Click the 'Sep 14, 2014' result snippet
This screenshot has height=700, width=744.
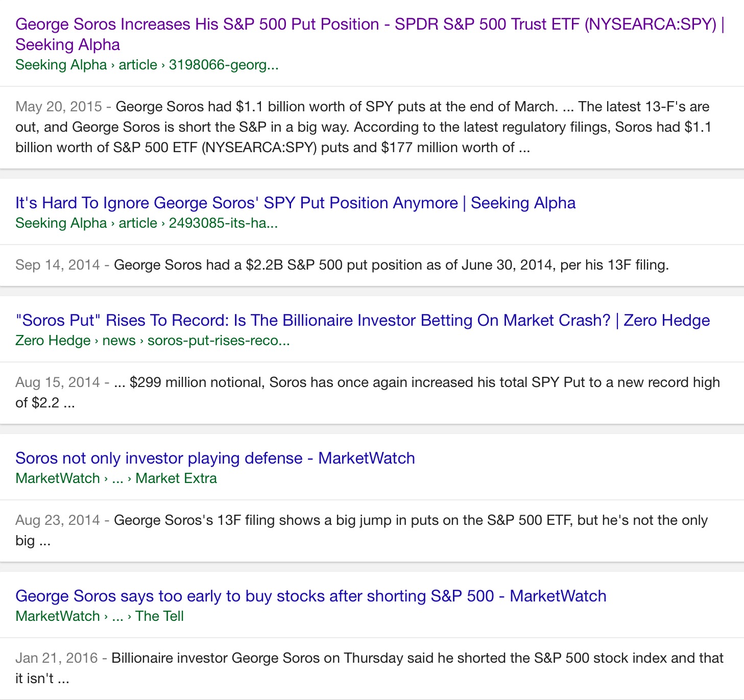point(342,265)
